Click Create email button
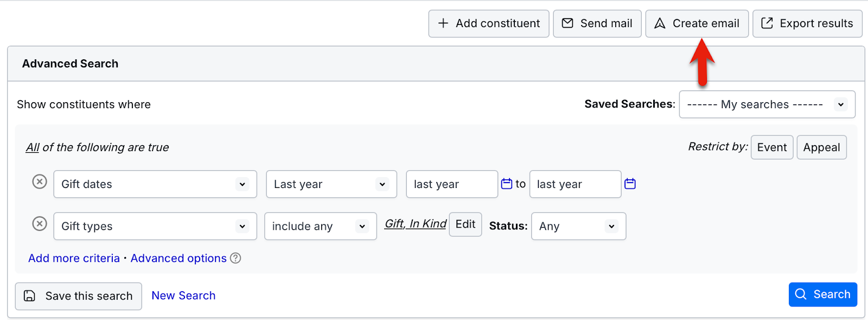This screenshot has height=320, width=868. (x=697, y=23)
